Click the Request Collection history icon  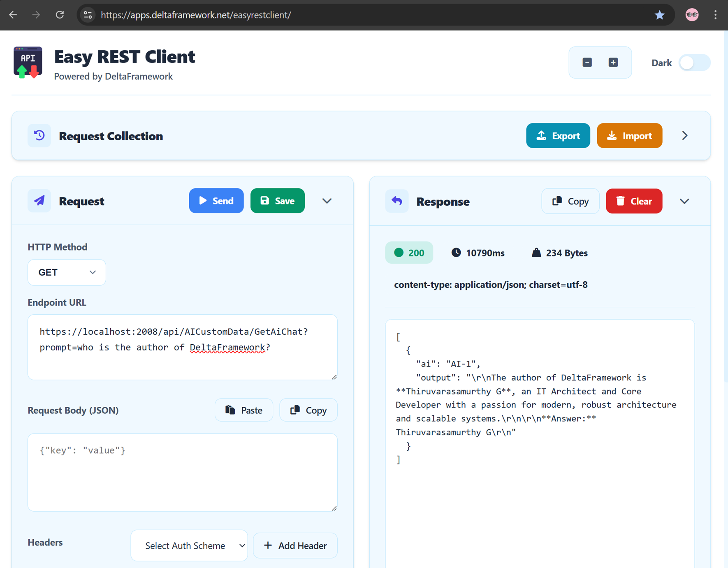39,135
